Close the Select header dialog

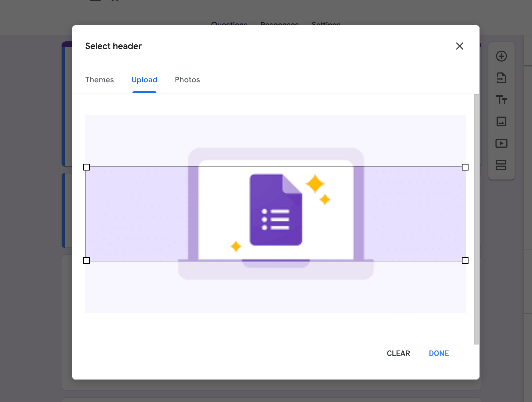click(460, 46)
